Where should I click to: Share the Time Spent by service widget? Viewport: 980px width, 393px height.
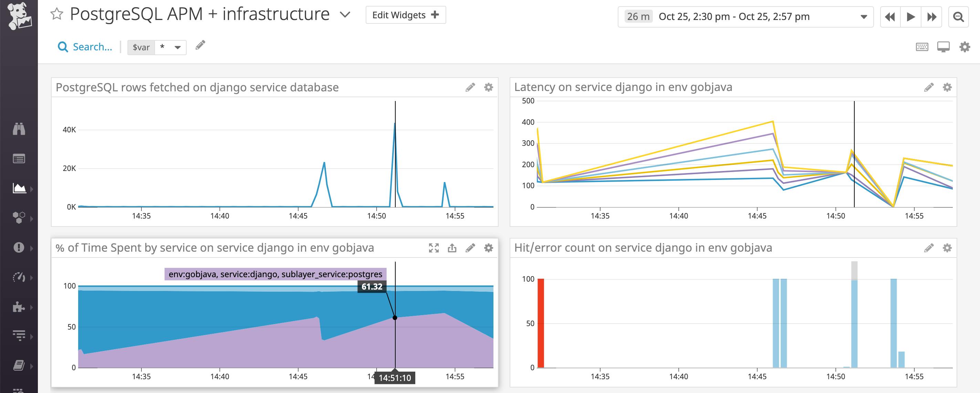coord(452,248)
